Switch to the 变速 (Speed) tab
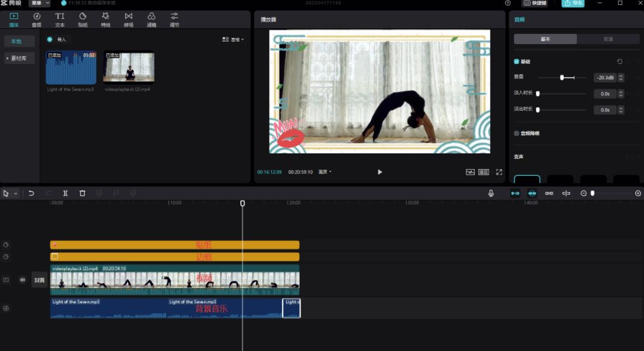 point(608,39)
